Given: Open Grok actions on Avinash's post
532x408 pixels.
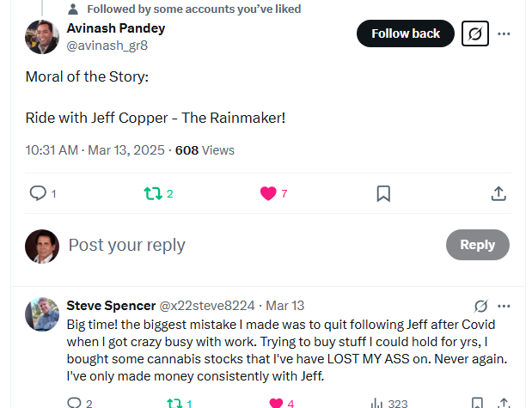Looking at the screenshot, I should [474, 34].
